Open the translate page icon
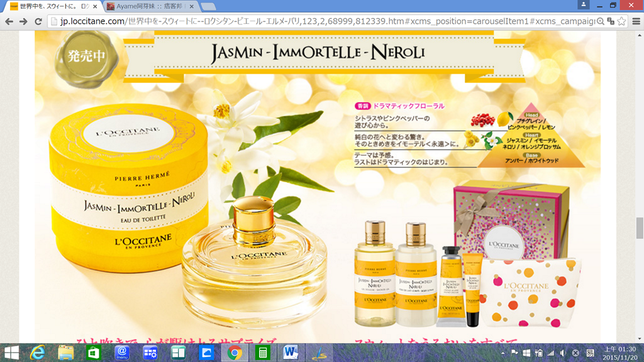The width and height of the screenshot is (644, 362). pyautogui.click(x=611, y=21)
